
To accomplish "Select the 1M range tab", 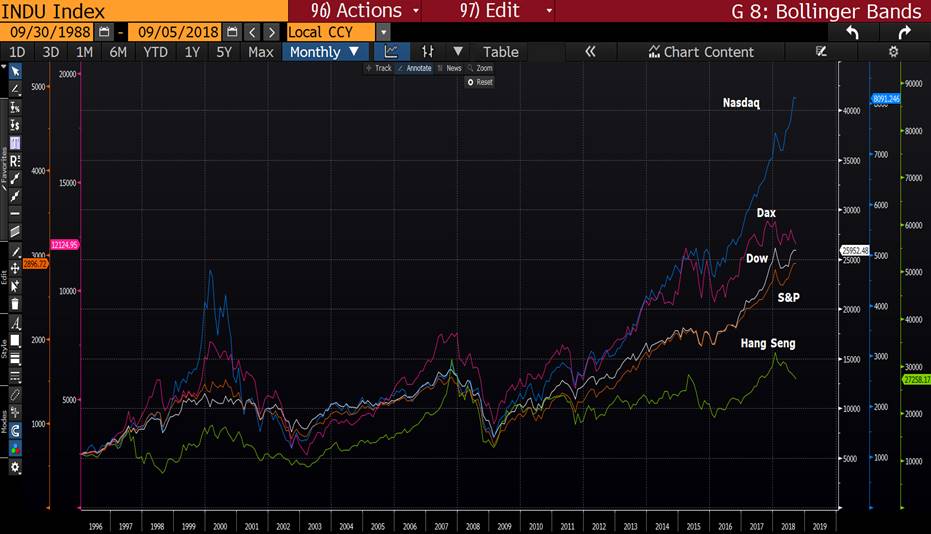I will [84, 52].
